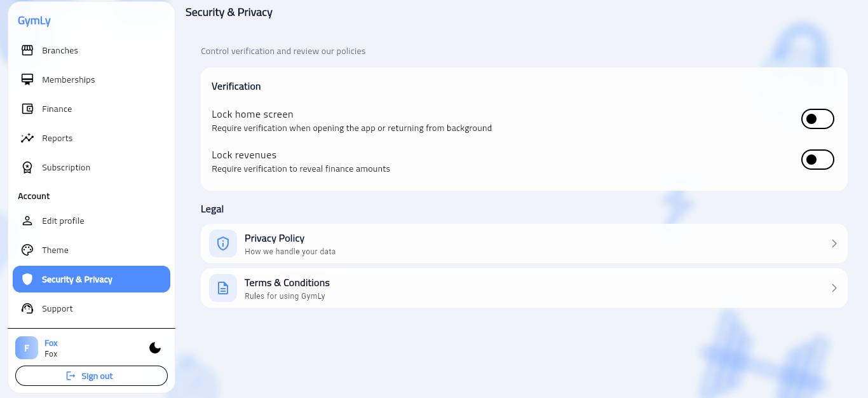Enable the Lock home screen switch
Viewport: 868px width, 398px height.
coord(818,119)
